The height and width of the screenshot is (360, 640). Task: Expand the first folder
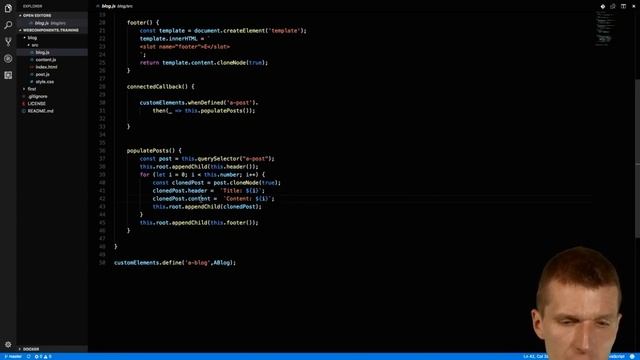[52, 89]
